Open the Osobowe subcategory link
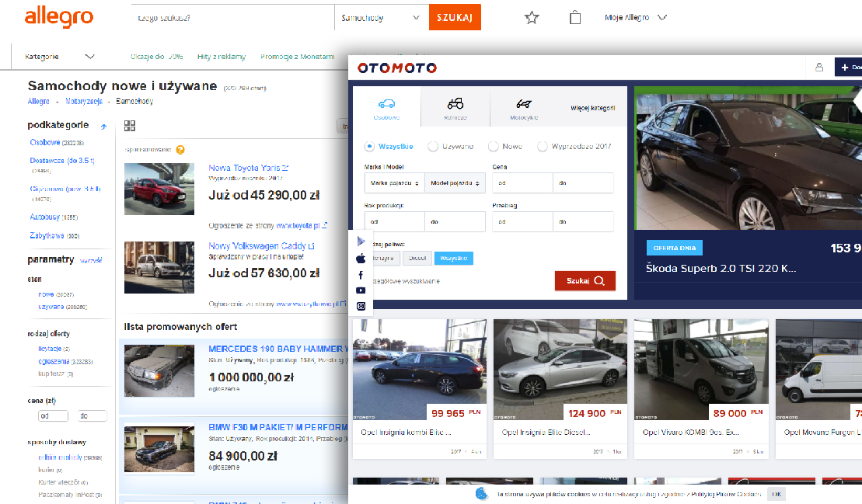This screenshot has width=862, height=504. (45, 143)
